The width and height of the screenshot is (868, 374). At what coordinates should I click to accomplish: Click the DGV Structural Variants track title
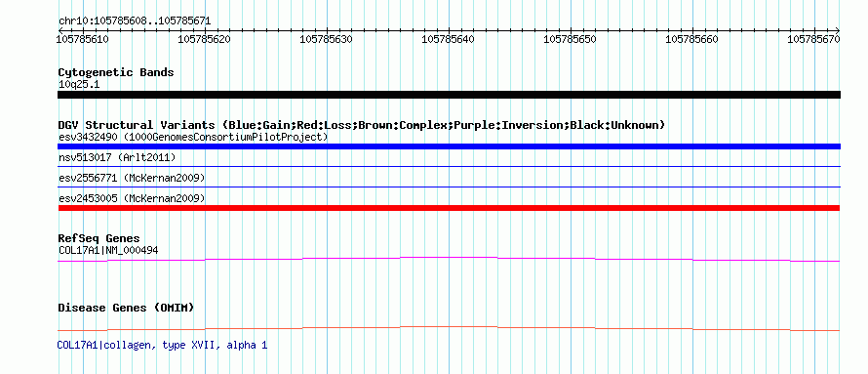click(362, 125)
